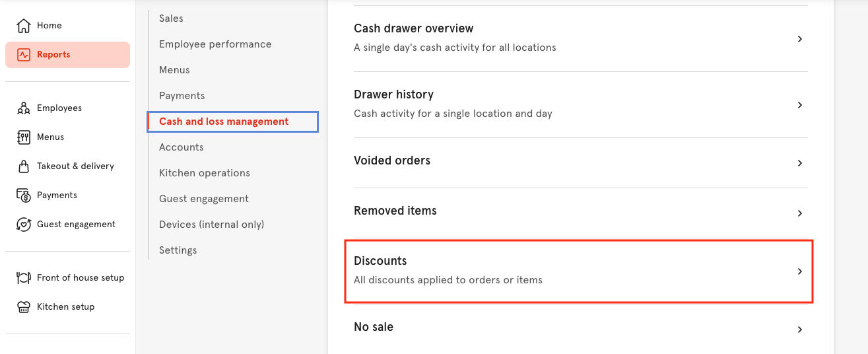Open the Drawer history chevron arrow
The width and height of the screenshot is (868, 354).
coord(799,105)
